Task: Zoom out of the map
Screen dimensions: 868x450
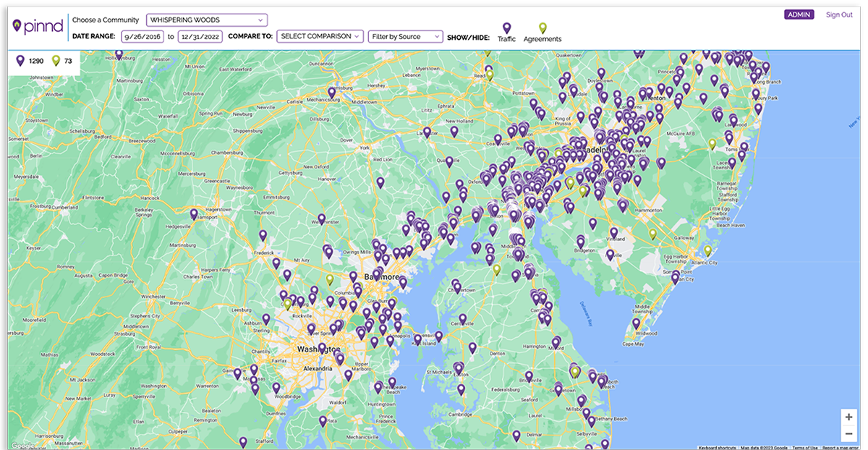Action: coord(848,433)
